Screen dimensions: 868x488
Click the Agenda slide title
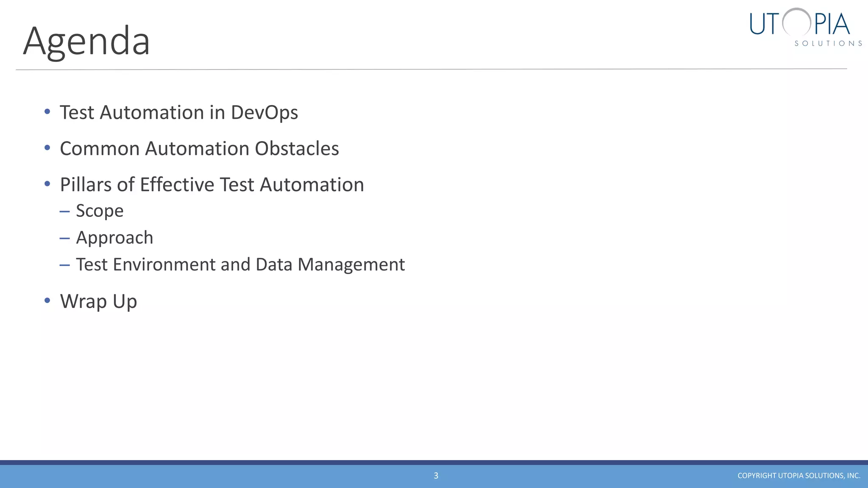pos(86,41)
